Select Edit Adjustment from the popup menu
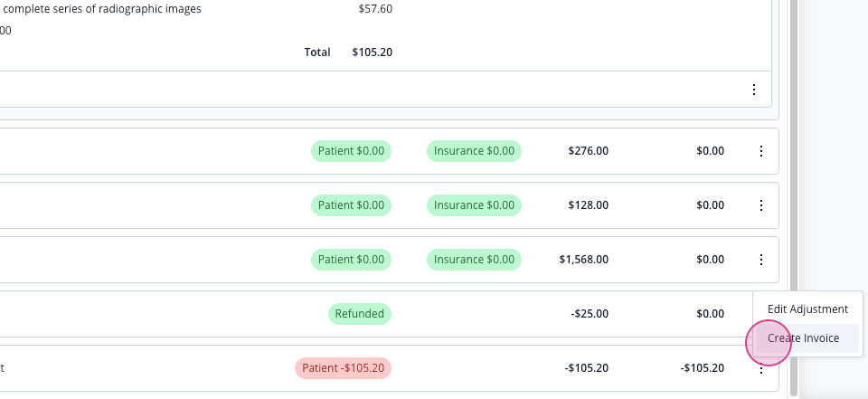868x399 pixels. [807, 309]
